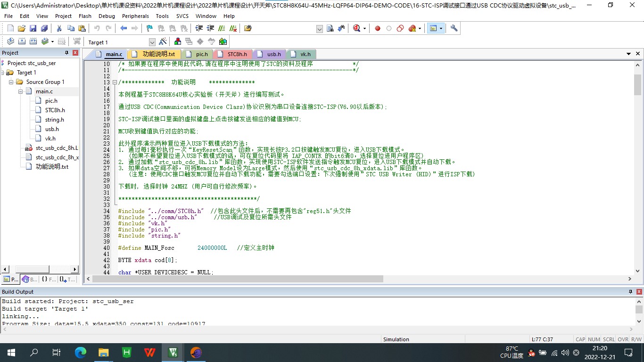644x362 pixels.
Task: Click the Paste clipboard icon
Action: 82,28
